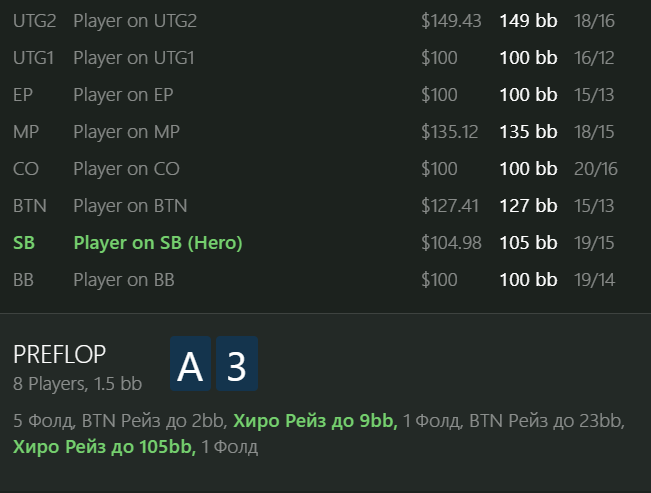Click the 127 bb stack value
This screenshot has height=493, width=651.
528,206
